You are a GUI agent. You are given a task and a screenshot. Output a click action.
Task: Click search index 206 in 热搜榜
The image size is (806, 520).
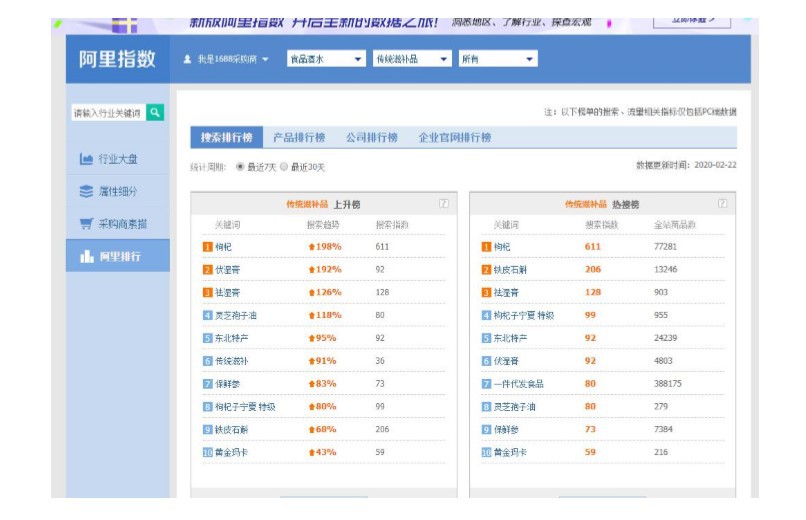click(593, 269)
